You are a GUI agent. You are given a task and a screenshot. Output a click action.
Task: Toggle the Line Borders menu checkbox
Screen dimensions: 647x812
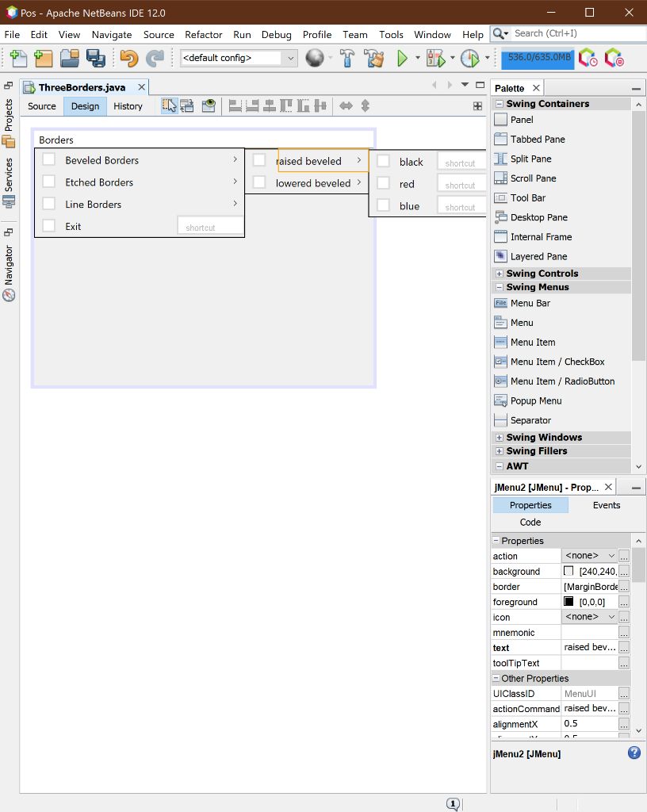coord(48,204)
